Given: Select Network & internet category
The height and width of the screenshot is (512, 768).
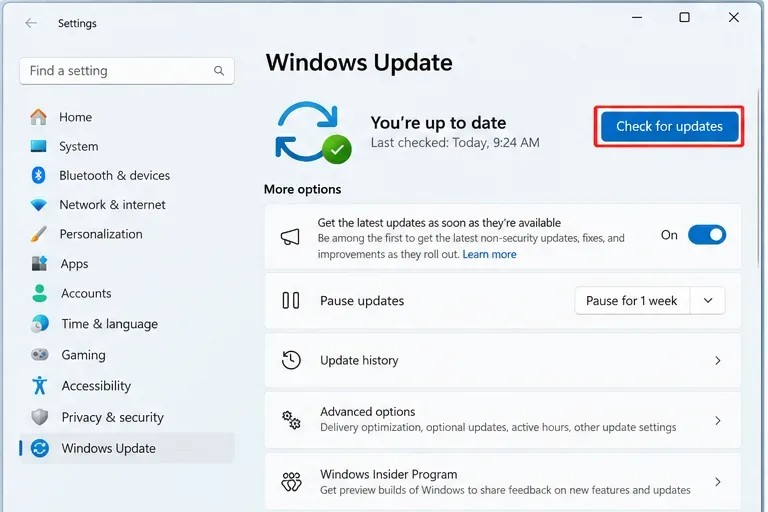Looking at the screenshot, I should pos(127,205).
